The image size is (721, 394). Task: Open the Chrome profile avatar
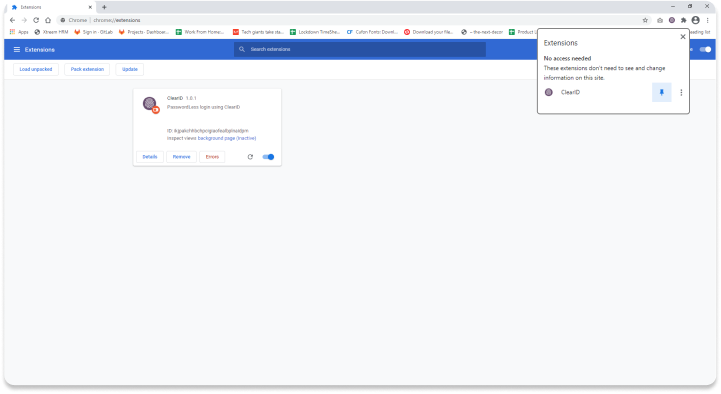(x=695, y=20)
